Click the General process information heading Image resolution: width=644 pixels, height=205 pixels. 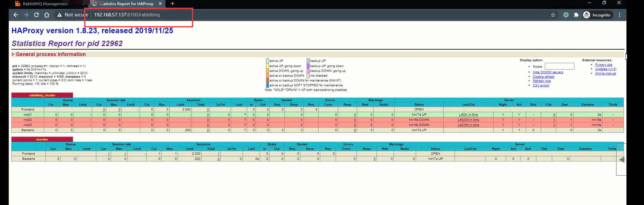48,54
